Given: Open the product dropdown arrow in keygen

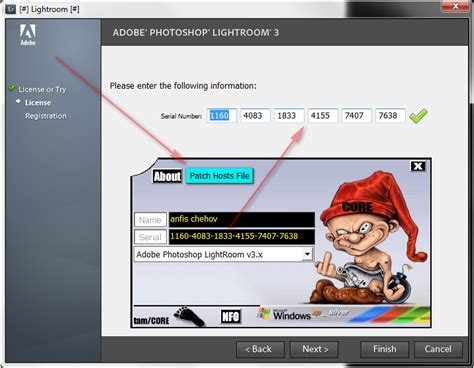Looking at the screenshot, I should point(307,255).
